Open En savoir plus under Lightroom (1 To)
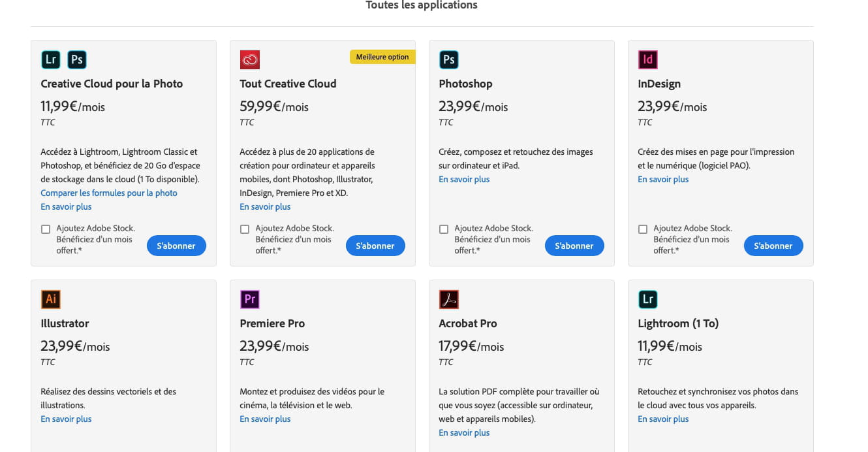 tap(663, 419)
